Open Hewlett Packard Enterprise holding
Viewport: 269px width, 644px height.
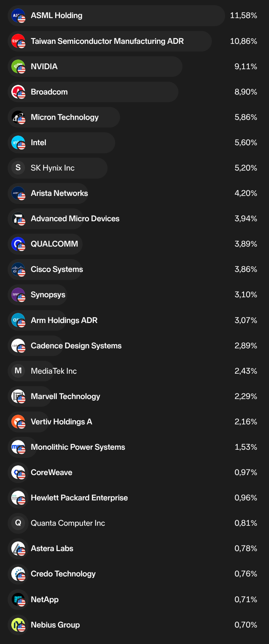79,498
